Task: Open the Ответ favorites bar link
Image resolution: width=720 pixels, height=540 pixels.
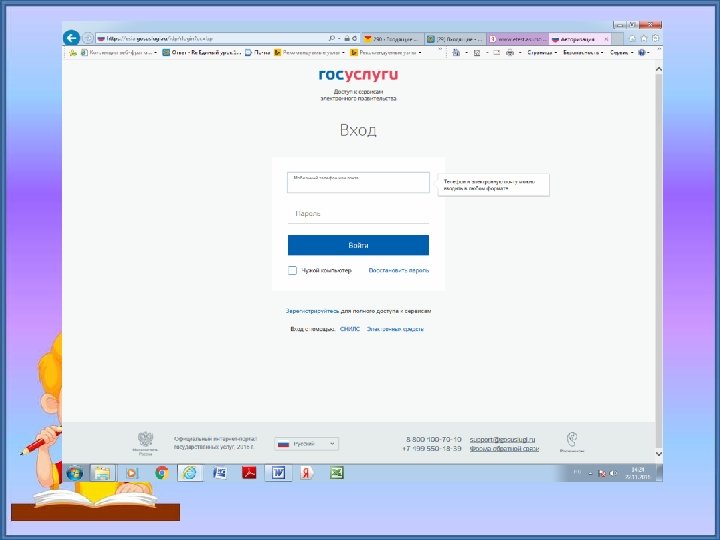Action: [202, 53]
